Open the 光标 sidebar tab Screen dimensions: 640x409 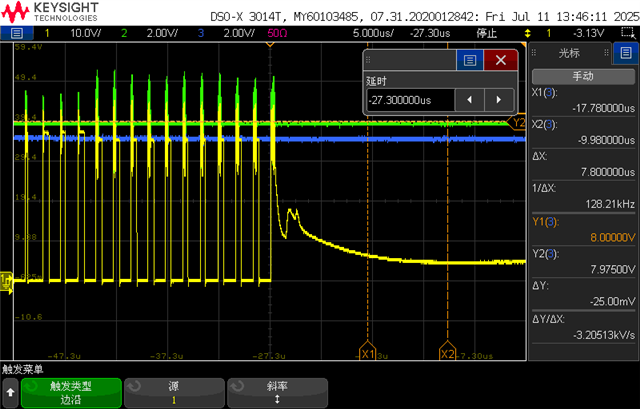(569, 53)
